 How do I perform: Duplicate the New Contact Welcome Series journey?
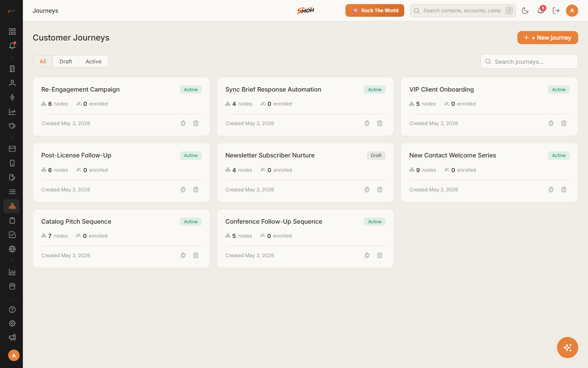(x=551, y=190)
